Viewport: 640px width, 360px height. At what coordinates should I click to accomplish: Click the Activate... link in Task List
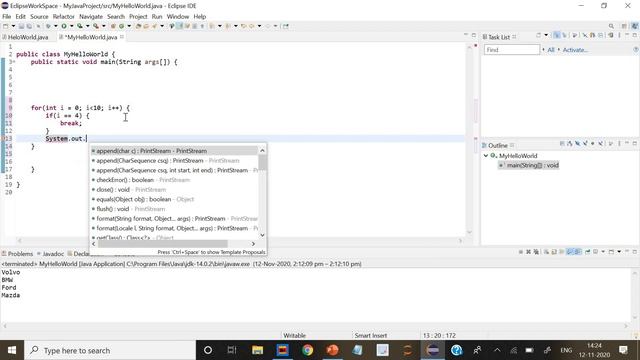575,50
